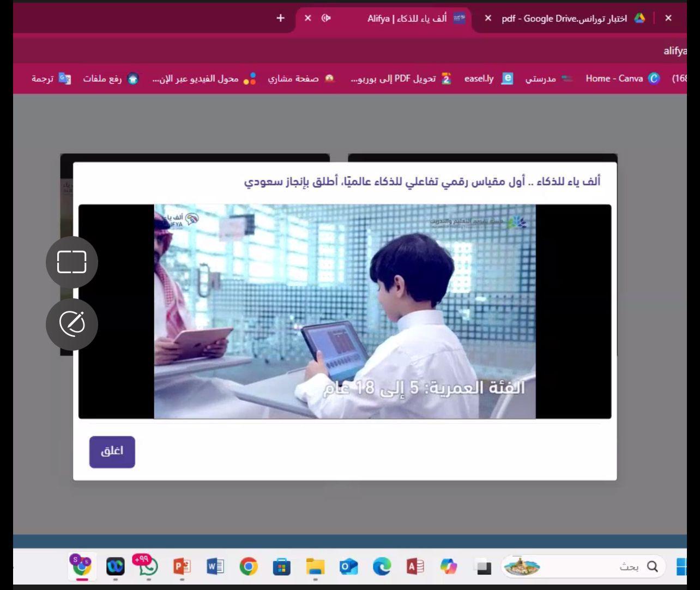Open Microsoft Word in the taskbar

[215, 567]
